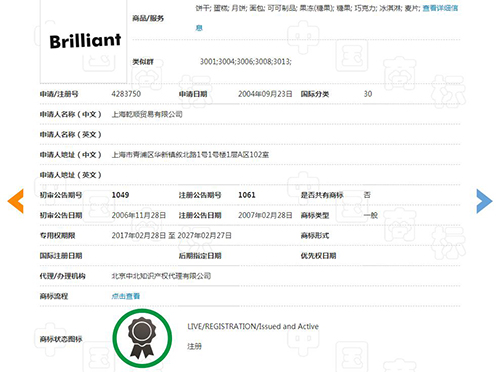
Task: Go to next trademark with blue arrow
Action: 484,201
